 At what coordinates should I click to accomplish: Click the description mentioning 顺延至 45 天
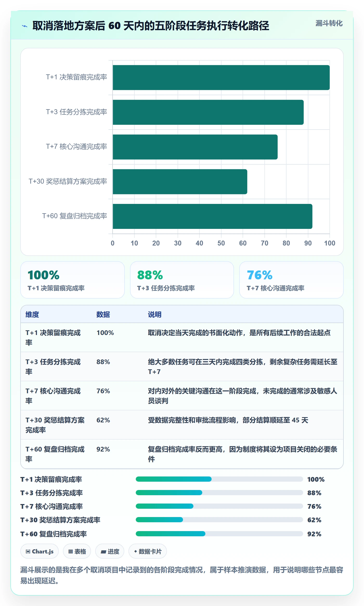228,420
